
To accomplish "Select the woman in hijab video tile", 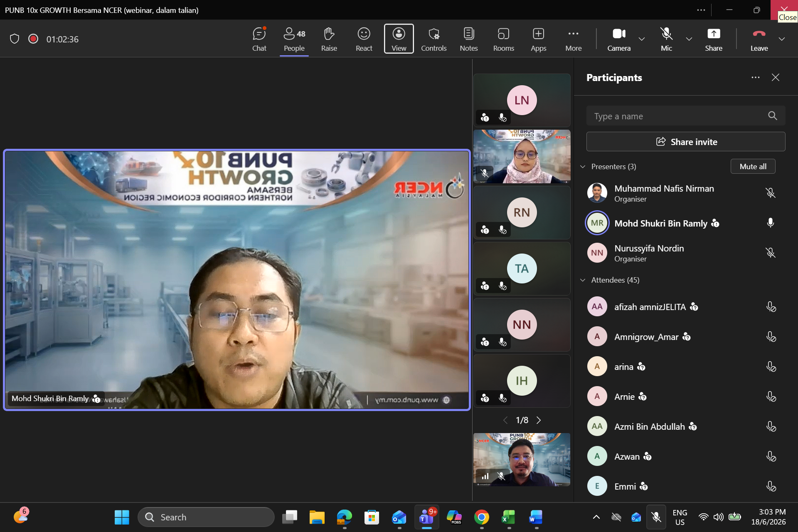I will point(522,156).
